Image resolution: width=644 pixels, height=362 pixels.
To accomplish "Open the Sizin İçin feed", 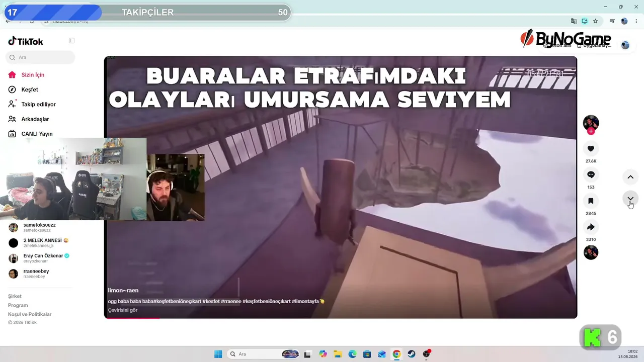I will (33, 75).
